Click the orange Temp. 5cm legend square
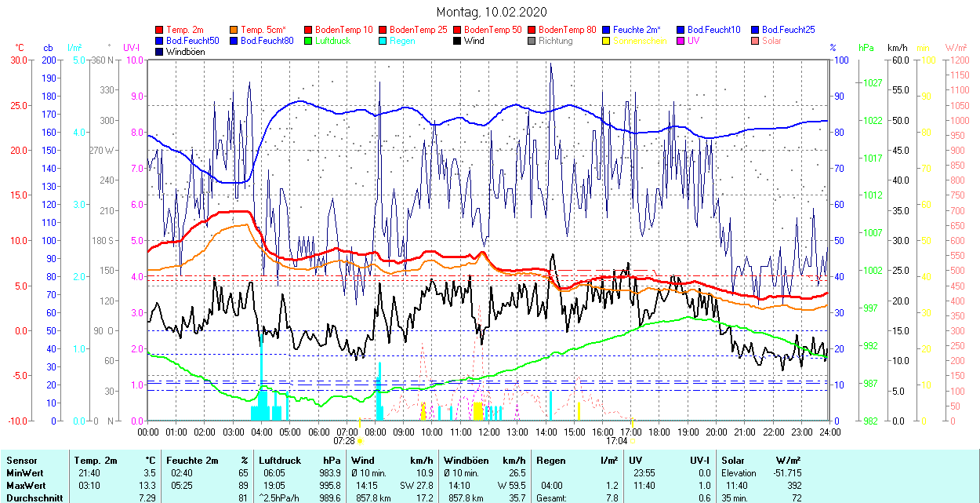This screenshot has width=980, height=503. click(x=234, y=30)
